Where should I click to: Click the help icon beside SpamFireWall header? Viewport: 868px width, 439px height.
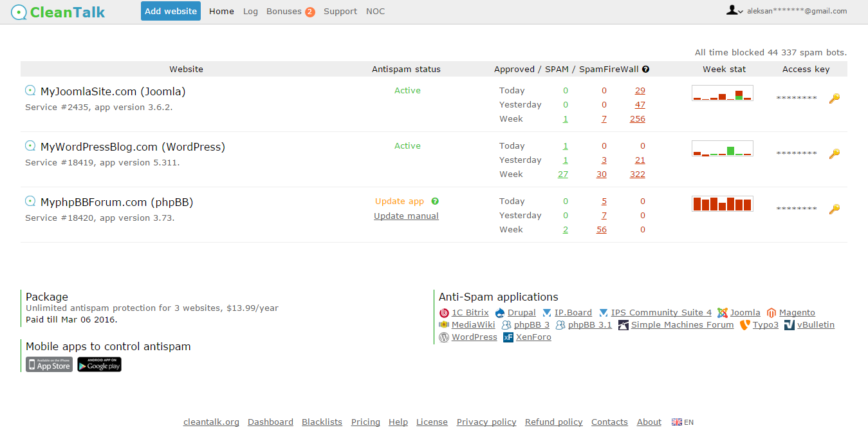[x=645, y=69]
